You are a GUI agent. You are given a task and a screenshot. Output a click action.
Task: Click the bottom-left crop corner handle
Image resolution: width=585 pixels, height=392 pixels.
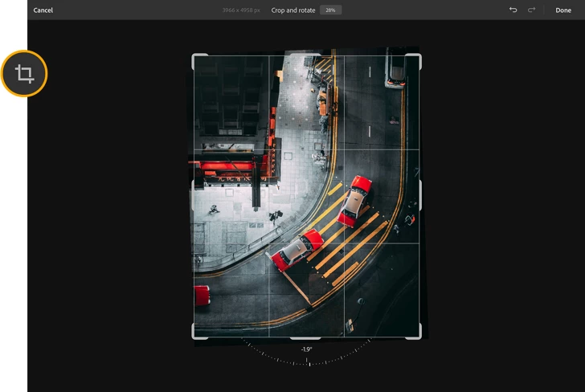coord(194,335)
